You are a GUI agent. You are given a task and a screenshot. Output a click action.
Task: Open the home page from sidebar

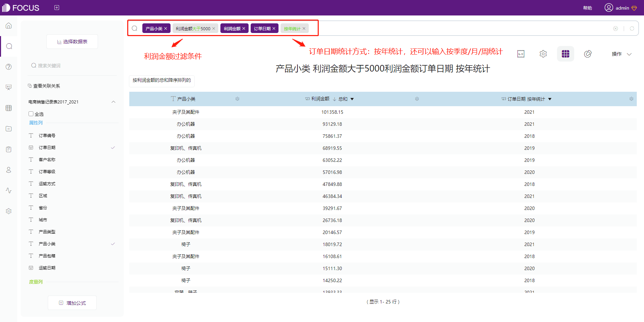pyautogui.click(x=9, y=26)
